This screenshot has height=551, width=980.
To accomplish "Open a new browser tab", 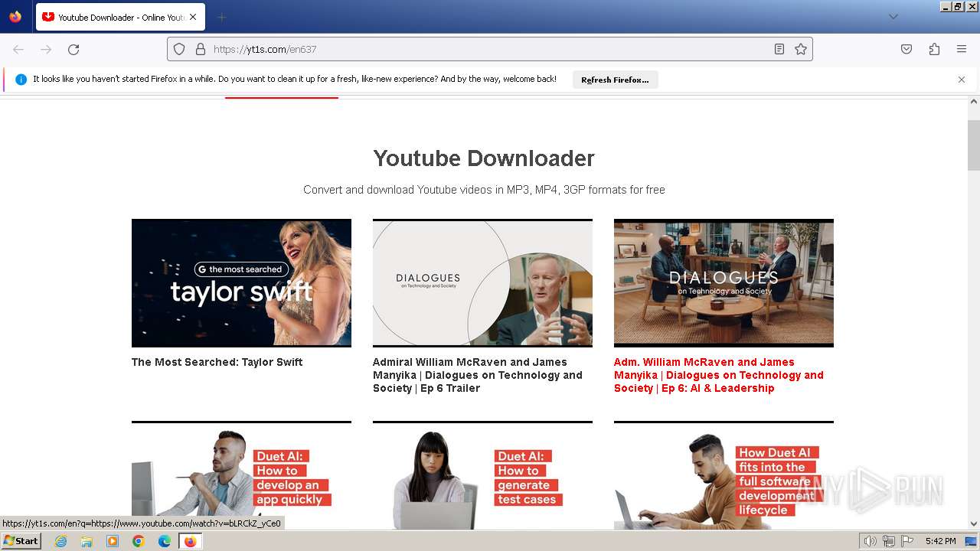I will pos(221,17).
